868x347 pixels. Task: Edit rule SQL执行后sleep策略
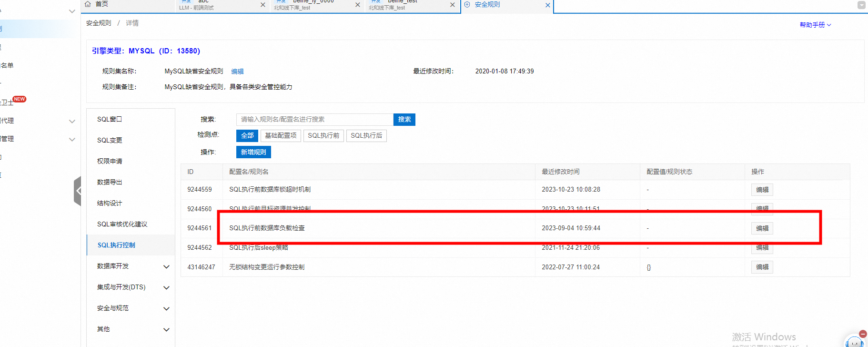[762, 248]
